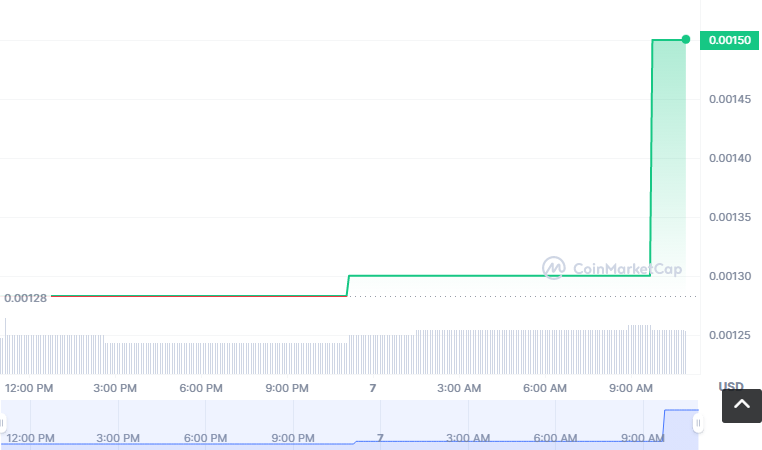
Task: Click the 0.00145 price axis label
Action: (730, 99)
